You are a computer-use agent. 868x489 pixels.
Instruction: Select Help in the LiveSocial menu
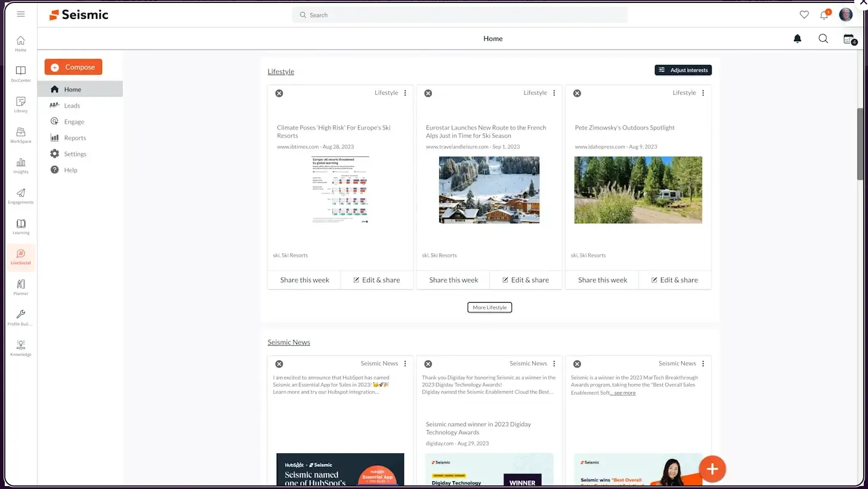(80, 170)
